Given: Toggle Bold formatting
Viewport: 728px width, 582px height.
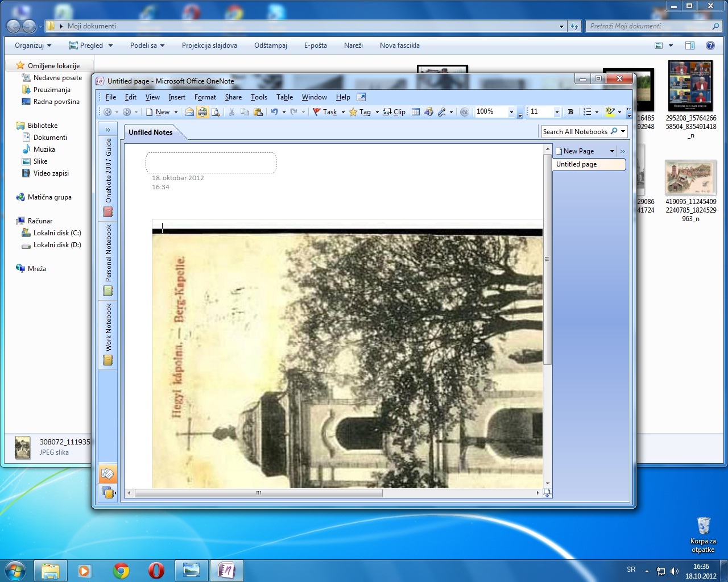Looking at the screenshot, I should pyautogui.click(x=570, y=112).
